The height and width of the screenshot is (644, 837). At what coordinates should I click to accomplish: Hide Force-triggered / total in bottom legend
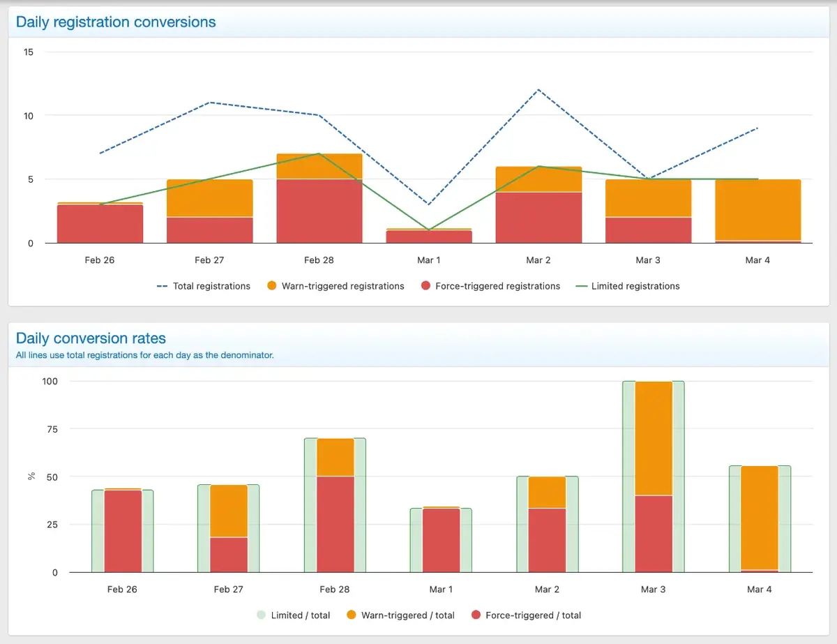tap(534, 615)
